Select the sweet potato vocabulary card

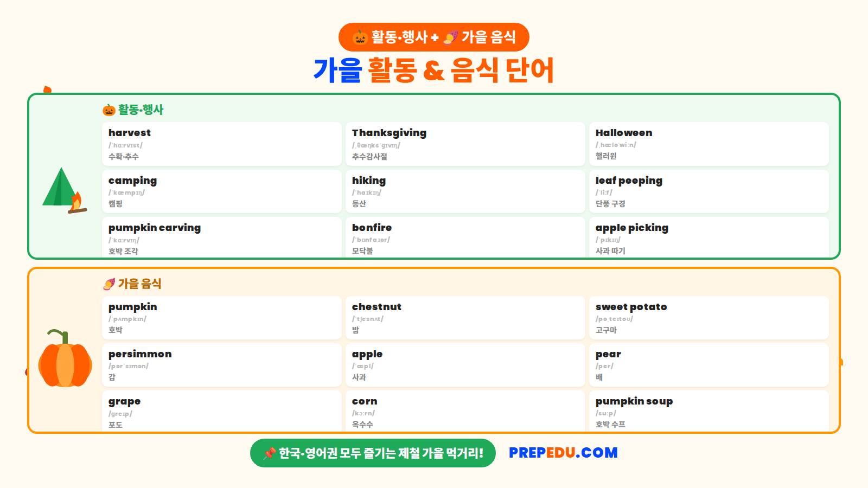point(709,318)
